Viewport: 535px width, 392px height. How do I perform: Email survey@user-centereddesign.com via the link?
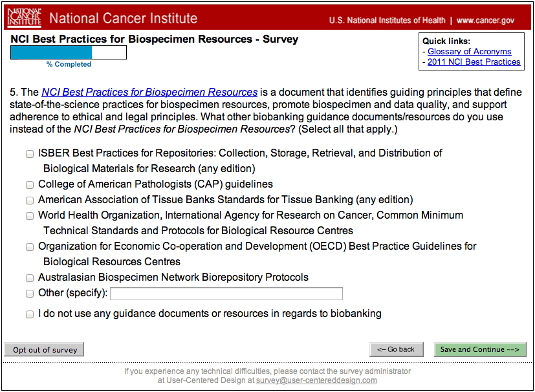[316, 380]
